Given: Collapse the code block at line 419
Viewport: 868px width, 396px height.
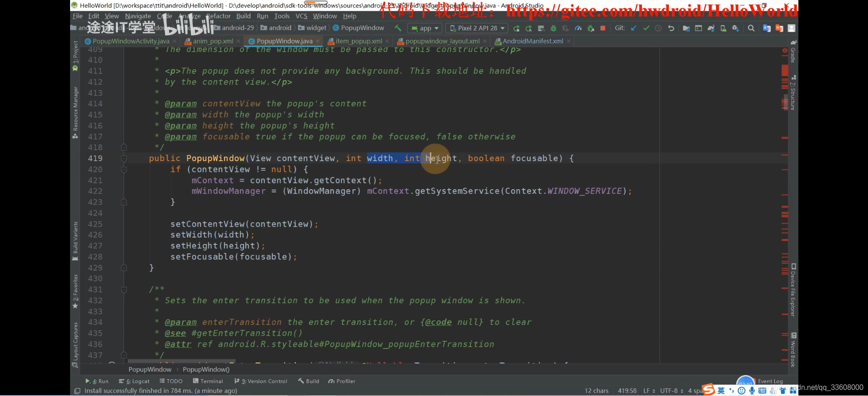Looking at the screenshot, I should [x=123, y=158].
